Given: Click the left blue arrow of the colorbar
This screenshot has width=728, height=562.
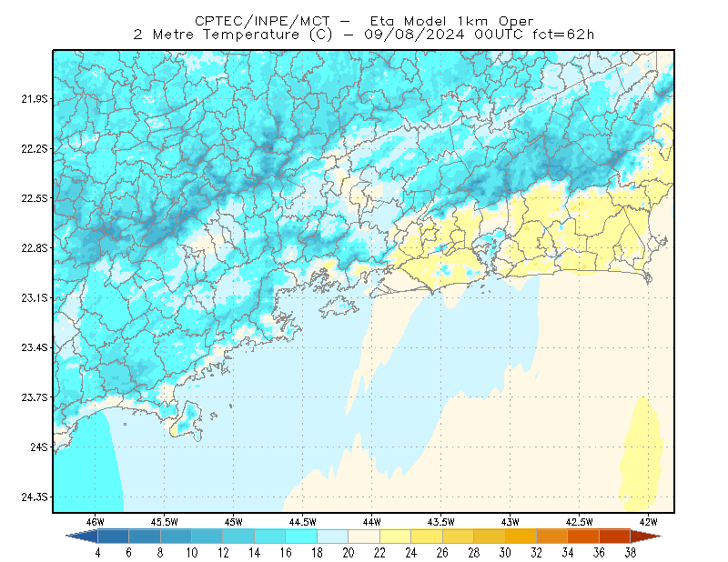Looking at the screenshot, I should 82,537.
